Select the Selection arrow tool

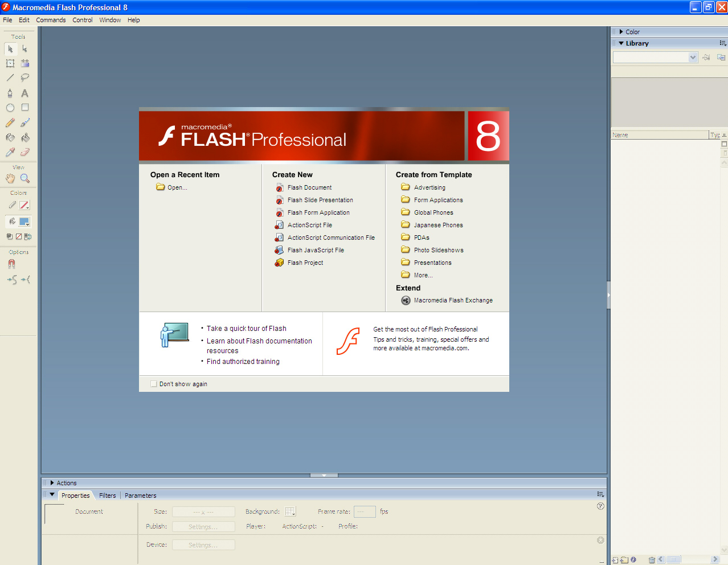point(10,49)
